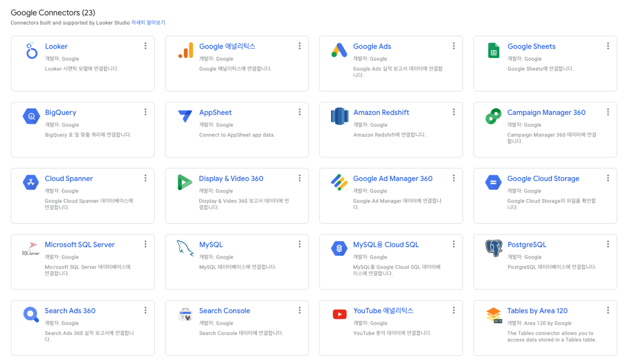627x364 pixels.
Task: Click the Amazon Redshift icon
Action: (339, 116)
